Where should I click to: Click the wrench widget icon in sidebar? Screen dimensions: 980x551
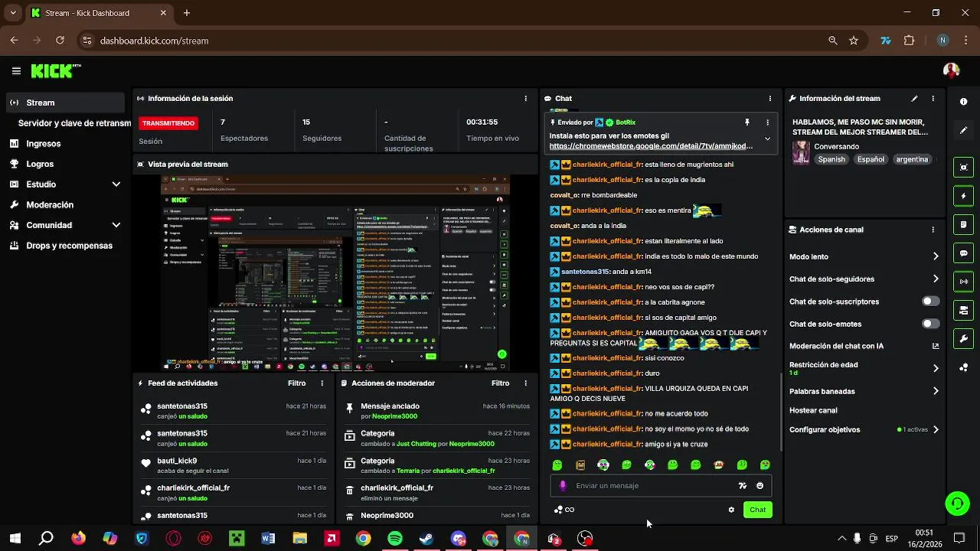963,339
